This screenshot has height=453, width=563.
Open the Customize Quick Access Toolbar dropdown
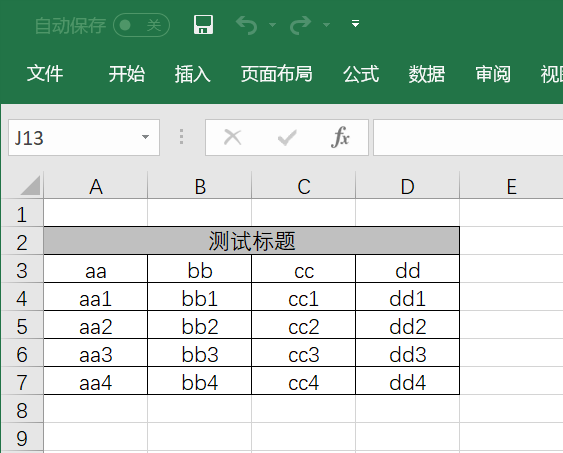tap(355, 24)
